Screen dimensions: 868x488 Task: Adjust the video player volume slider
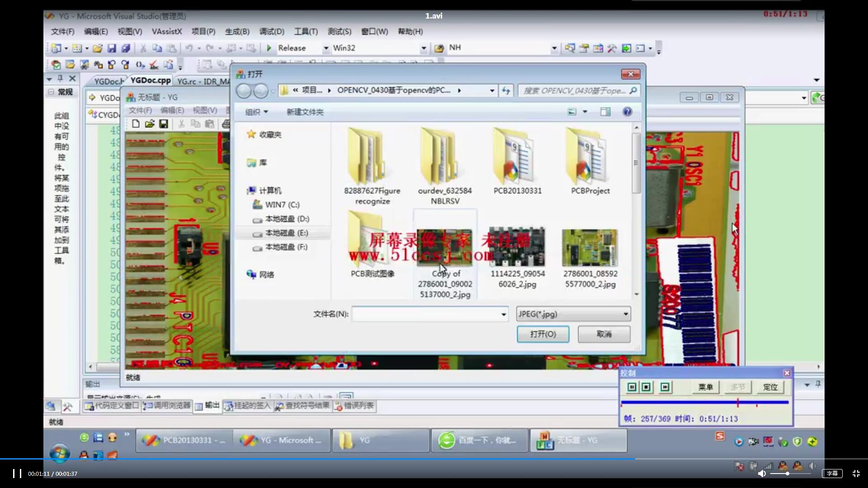click(x=790, y=474)
